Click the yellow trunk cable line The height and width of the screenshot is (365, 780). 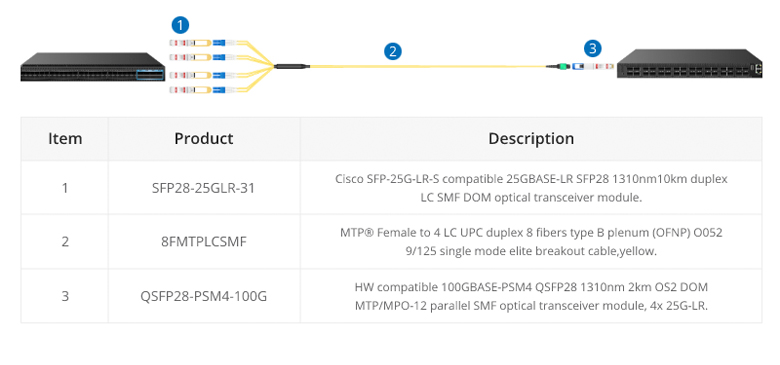point(428,66)
